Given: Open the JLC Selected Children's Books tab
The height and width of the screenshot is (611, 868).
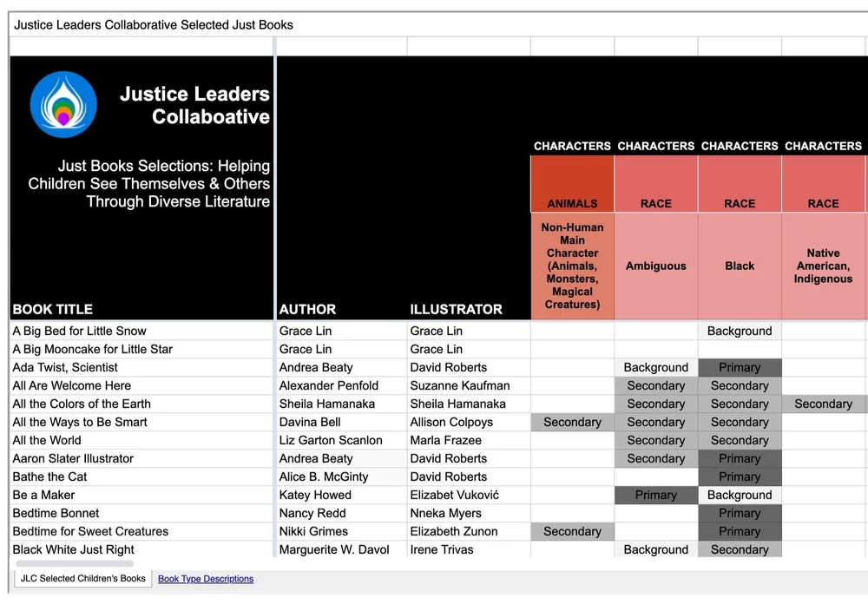Looking at the screenshot, I should pos(83,578).
